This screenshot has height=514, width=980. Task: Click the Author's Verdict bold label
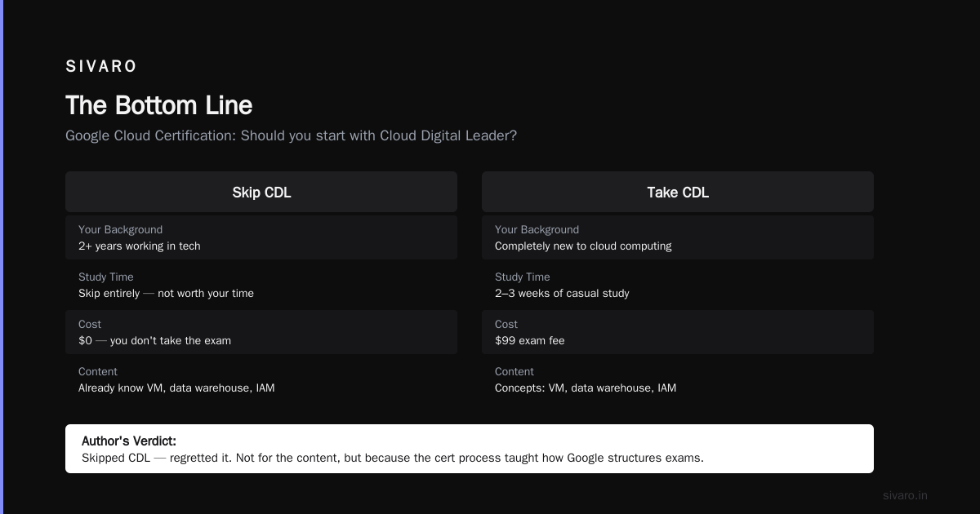(x=129, y=441)
